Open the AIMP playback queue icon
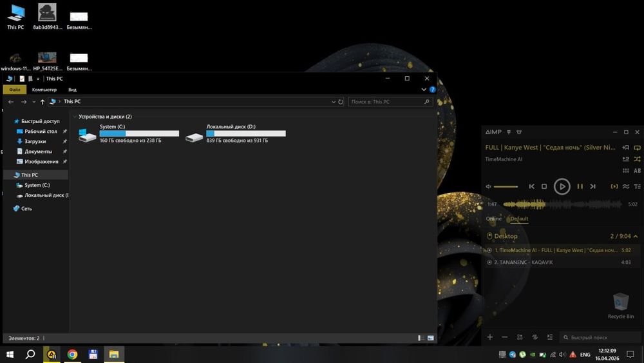Image resolution: width=644 pixels, height=363 pixels. [625, 159]
